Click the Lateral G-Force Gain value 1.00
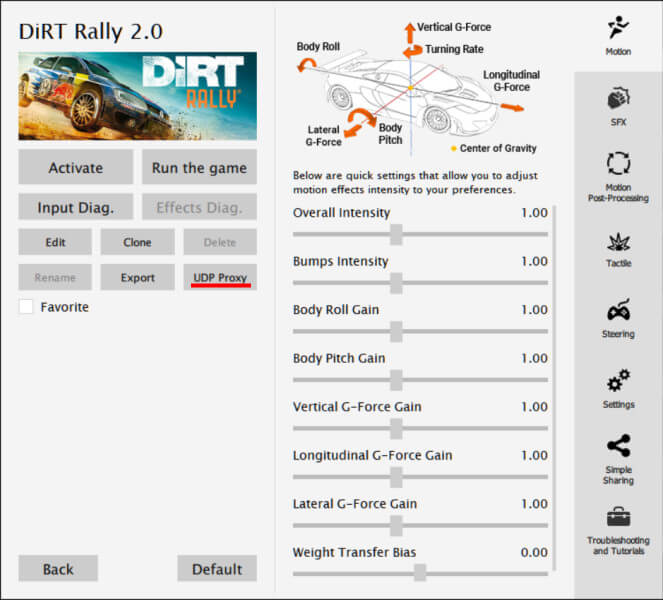This screenshot has height=600, width=663. pos(534,504)
